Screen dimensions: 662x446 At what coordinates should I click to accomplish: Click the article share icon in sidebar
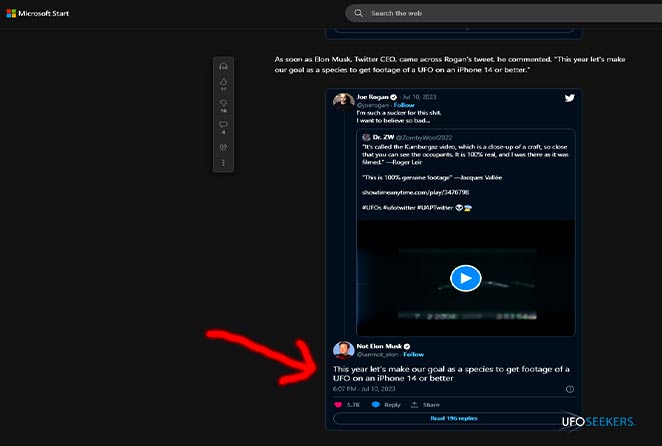223,146
